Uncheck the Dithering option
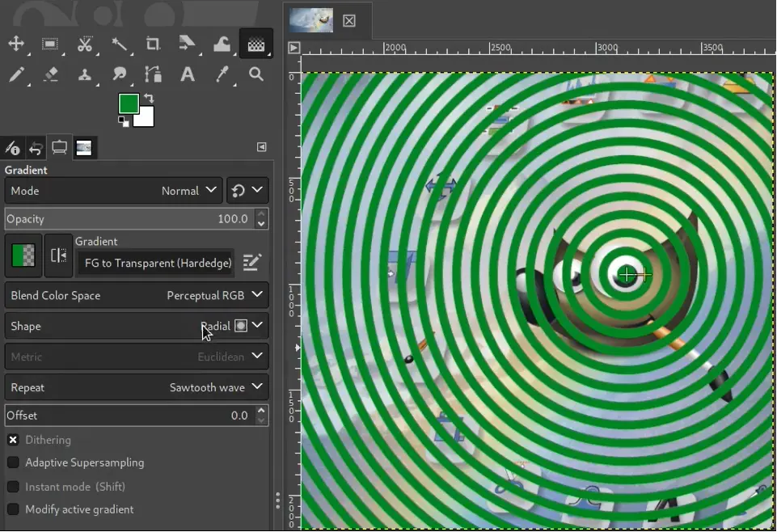This screenshot has width=777, height=532. point(12,439)
